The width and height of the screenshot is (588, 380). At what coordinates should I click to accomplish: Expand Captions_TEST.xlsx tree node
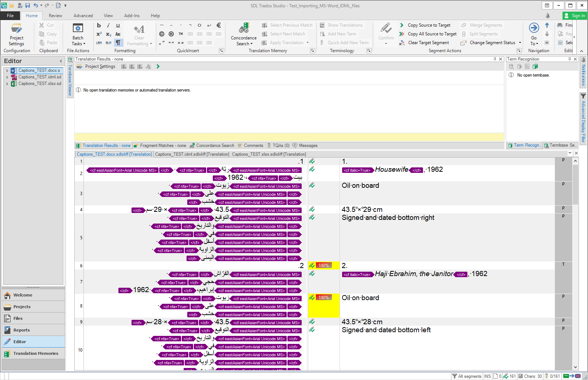7,84
